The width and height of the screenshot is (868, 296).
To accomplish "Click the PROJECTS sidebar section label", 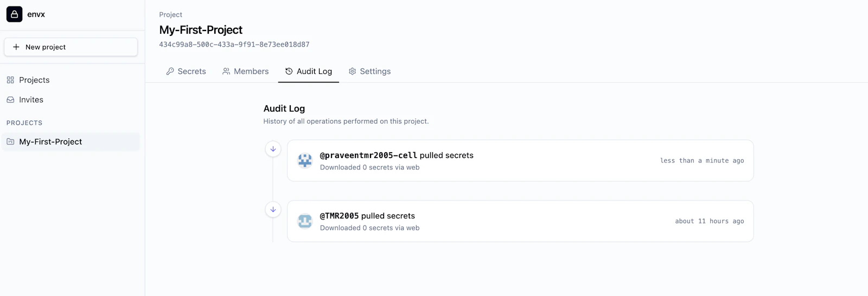I will pyautogui.click(x=24, y=123).
